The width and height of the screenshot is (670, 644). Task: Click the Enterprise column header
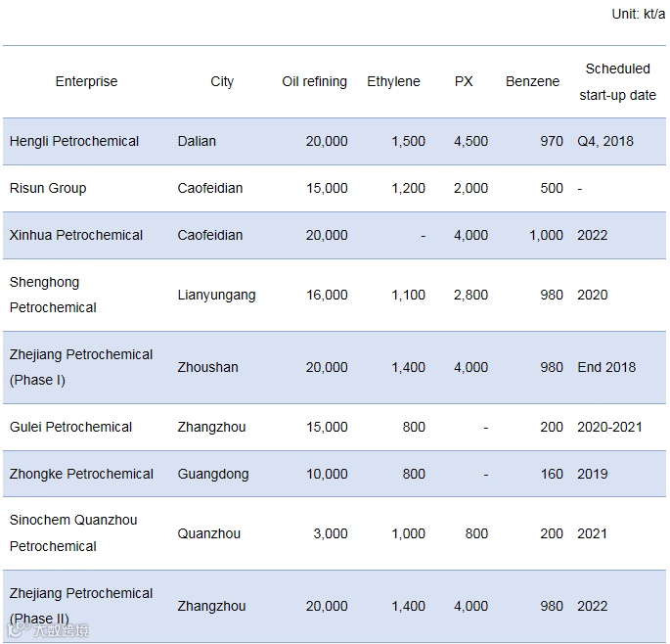[x=86, y=81]
